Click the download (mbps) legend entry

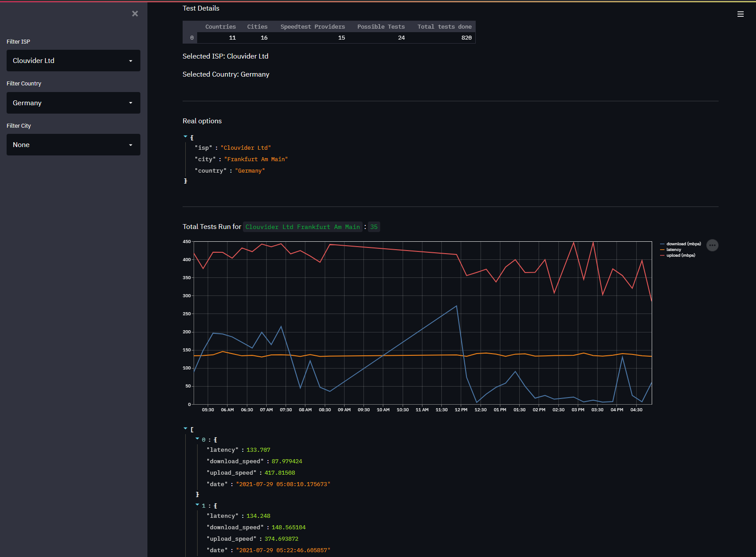pyautogui.click(x=680, y=244)
